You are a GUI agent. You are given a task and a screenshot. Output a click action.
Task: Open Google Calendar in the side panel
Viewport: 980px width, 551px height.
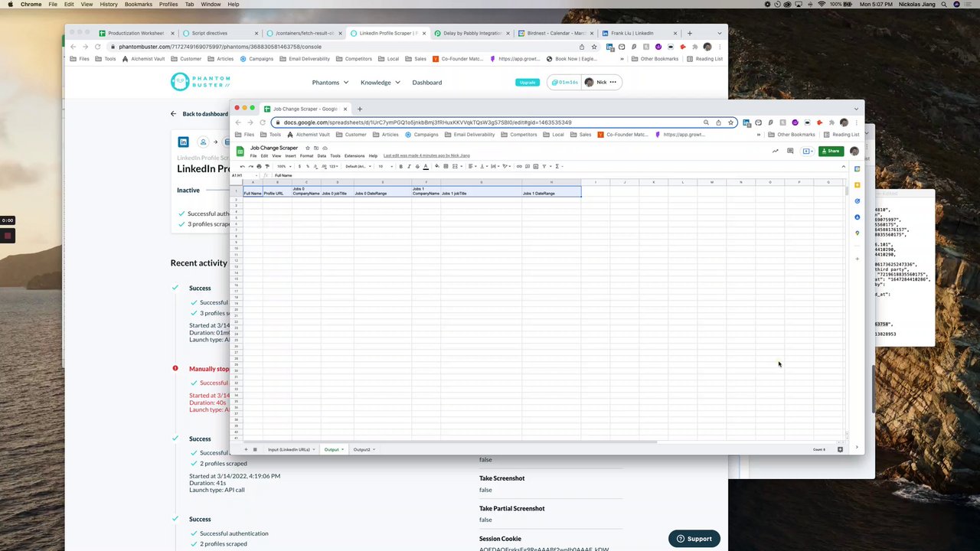click(x=857, y=168)
